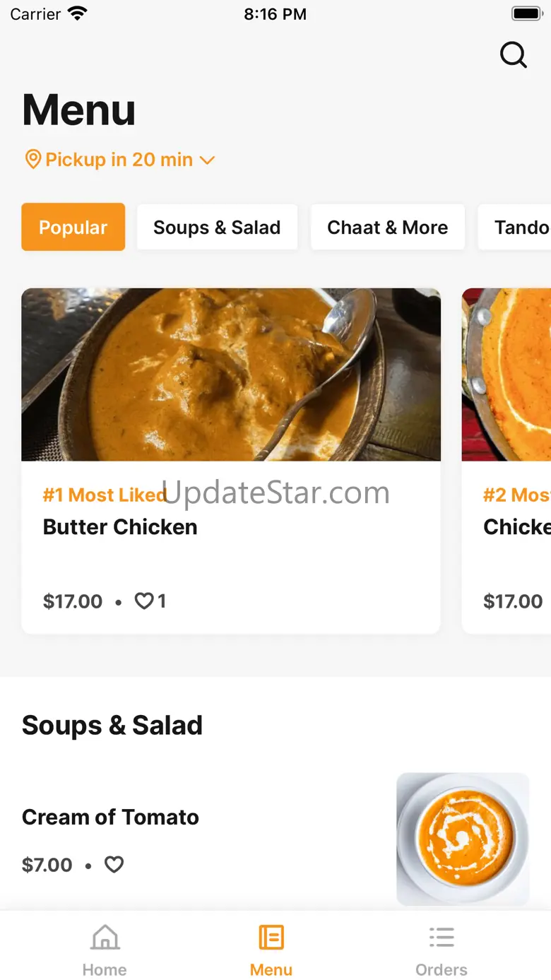This screenshot has height=980, width=551.
Task: Like Butter Chicken with heart icon
Action: coord(144,601)
